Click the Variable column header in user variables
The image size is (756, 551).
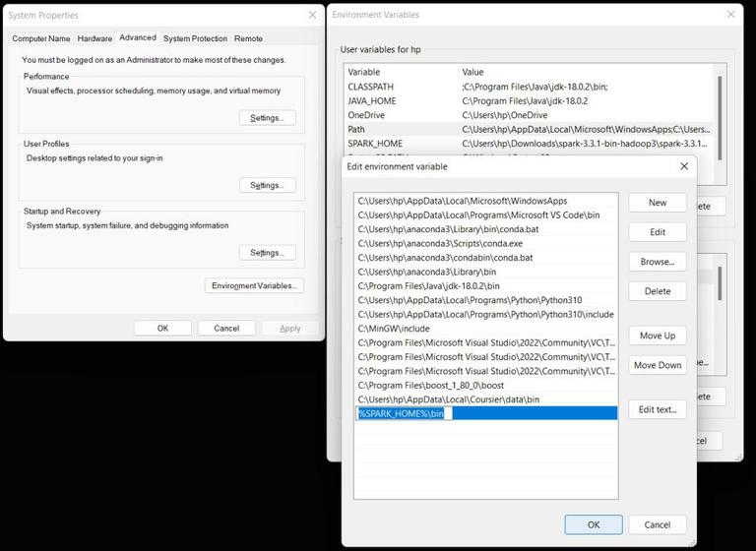pyautogui.click(x=402, y=72)
